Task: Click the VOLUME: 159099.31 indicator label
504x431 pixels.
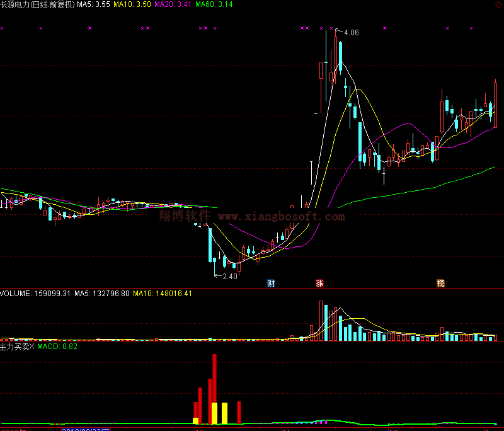Action: [x=35, y=293]
